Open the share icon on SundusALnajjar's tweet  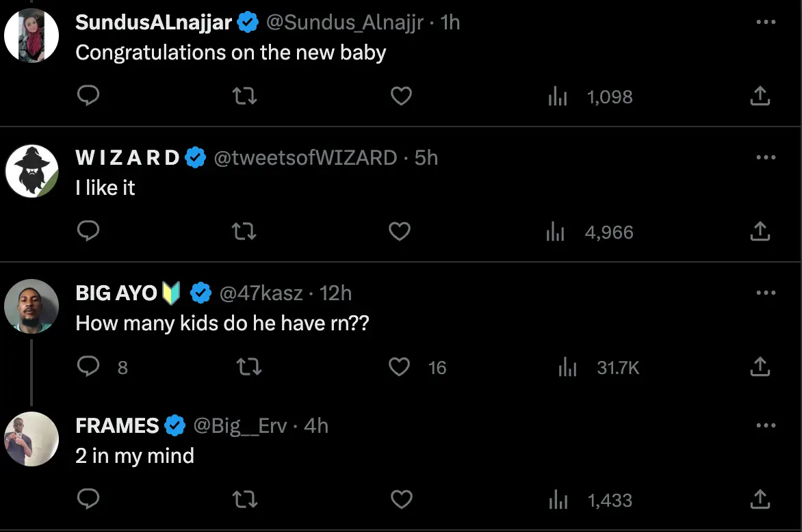pos(760,96)
